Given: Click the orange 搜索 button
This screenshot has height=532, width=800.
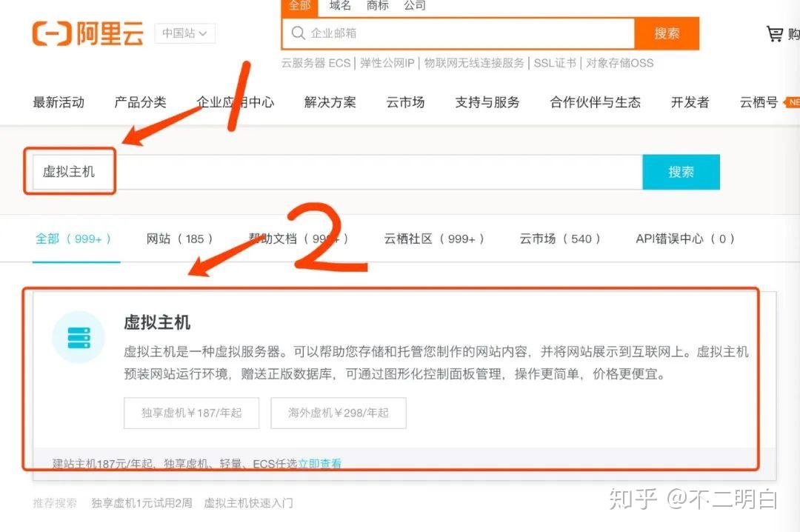Looking at the screenshot, I should click(667, 33).
